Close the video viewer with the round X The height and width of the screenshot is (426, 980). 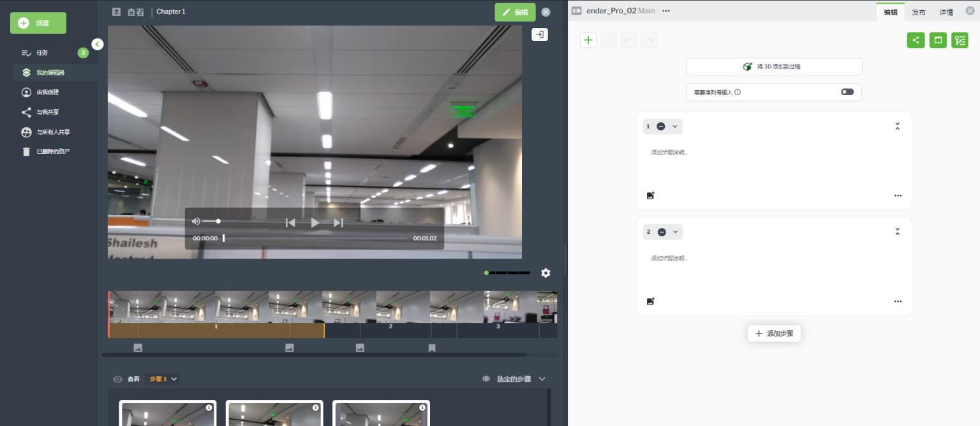(546, 12)
